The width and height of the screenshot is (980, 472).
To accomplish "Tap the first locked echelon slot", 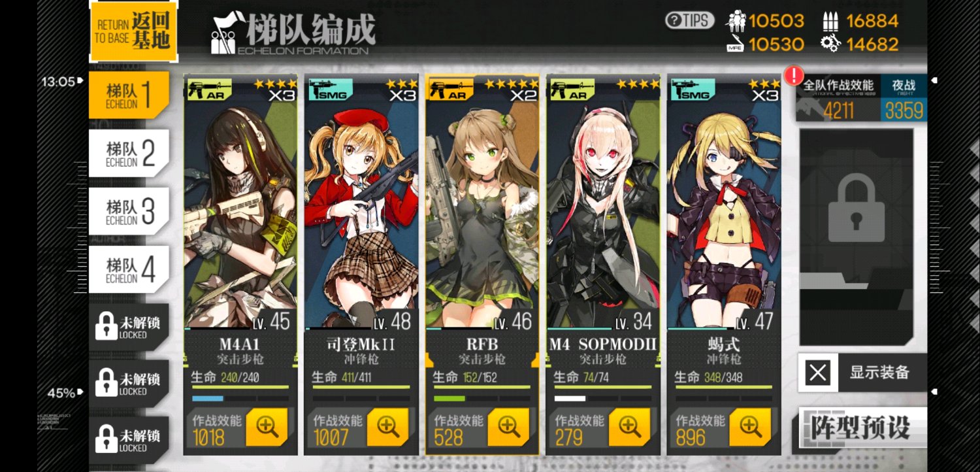I will click(129, 327).
